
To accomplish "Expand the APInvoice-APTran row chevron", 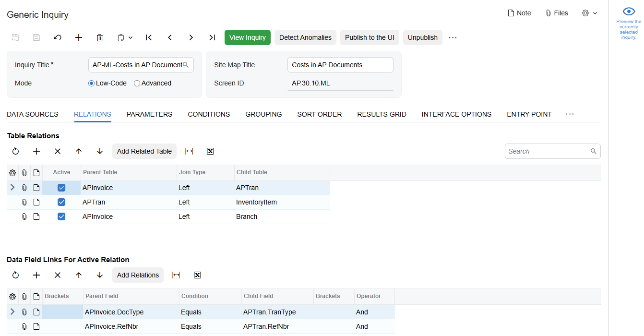I will 12,188.
